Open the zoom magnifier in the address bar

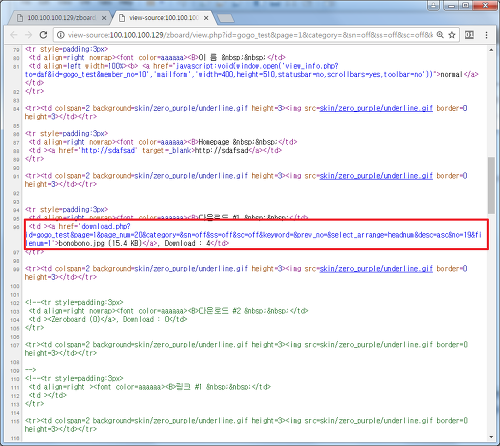440,35
